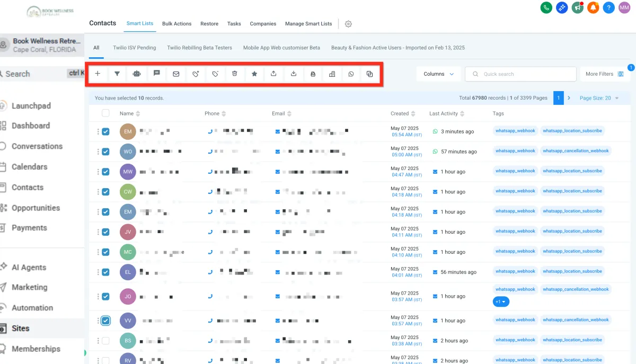Open the pipeline change funnel icon
636x364 pixels.
(x=117, y=74)
